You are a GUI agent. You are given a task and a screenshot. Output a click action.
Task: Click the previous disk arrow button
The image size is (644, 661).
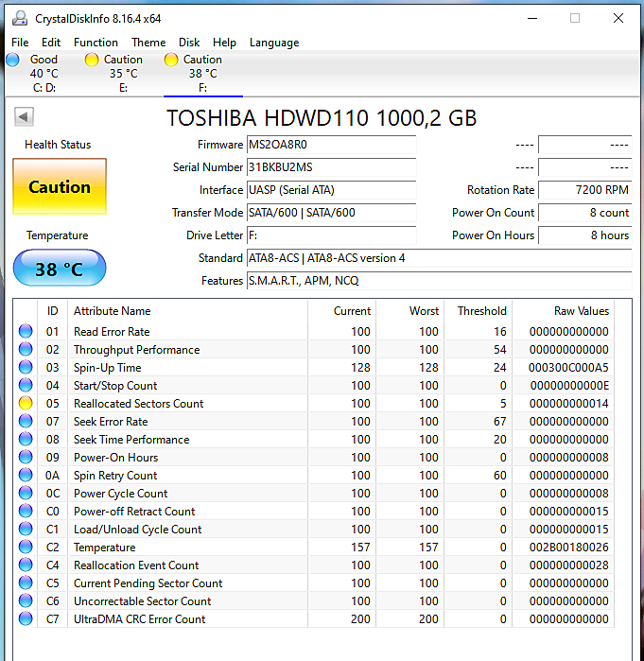point(24,116)
